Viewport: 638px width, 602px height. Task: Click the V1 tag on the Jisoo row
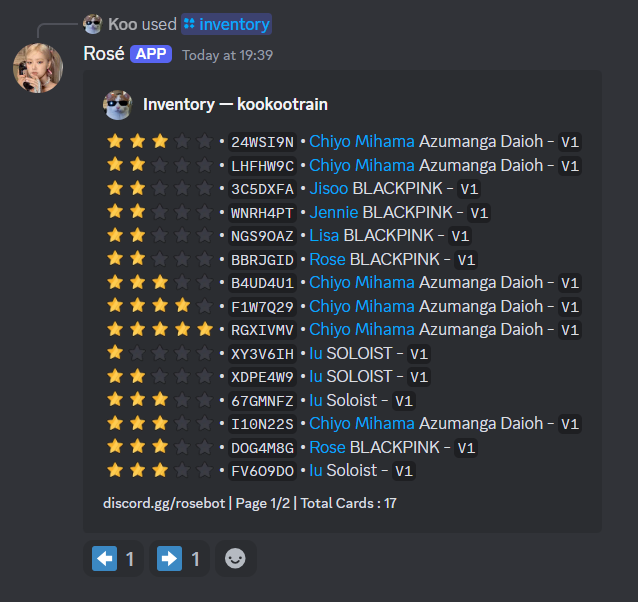click(469, 189)
